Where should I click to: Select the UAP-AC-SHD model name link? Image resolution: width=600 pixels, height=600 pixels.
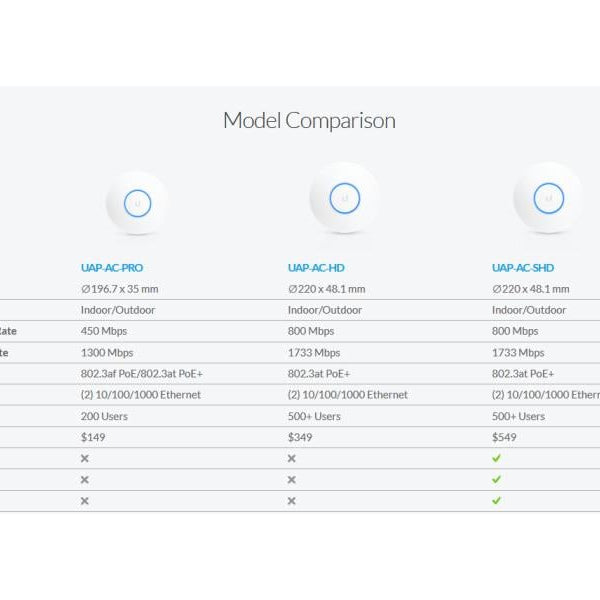point(523,268)
